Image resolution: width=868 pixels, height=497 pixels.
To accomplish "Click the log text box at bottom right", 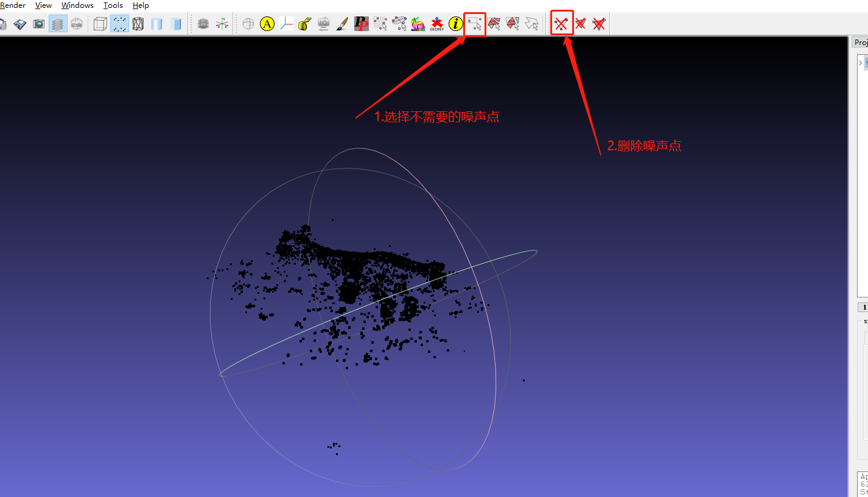I will [863, 484].
